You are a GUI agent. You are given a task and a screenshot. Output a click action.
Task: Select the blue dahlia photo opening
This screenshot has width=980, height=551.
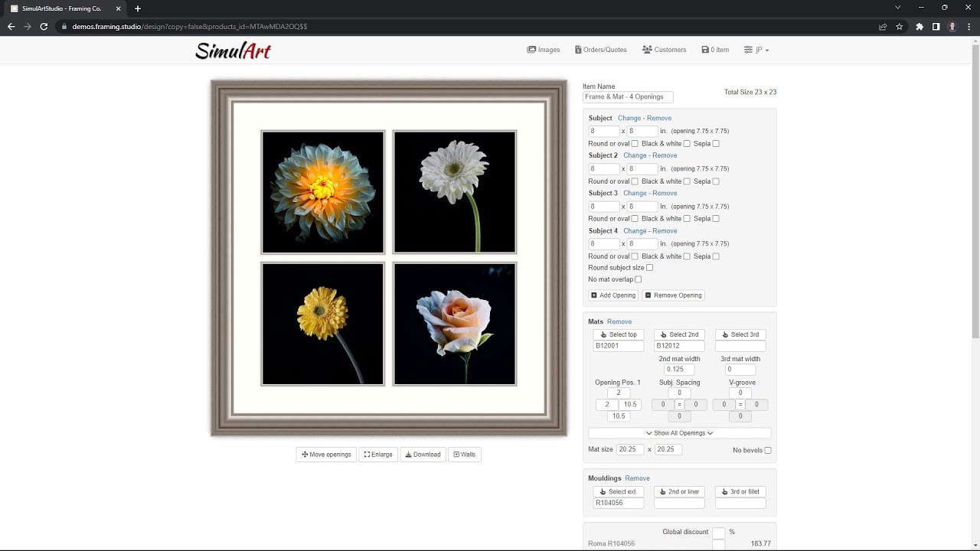323,192
